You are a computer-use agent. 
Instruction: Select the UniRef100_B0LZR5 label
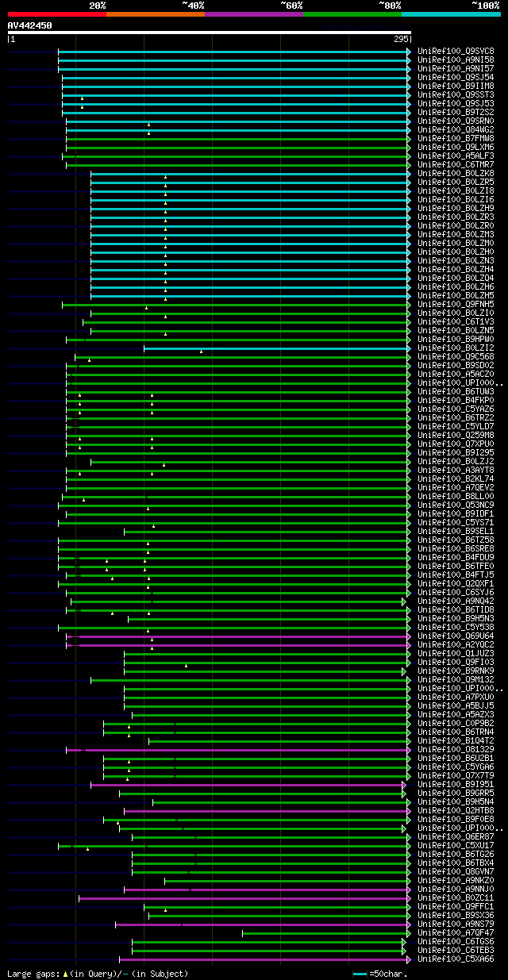(x=456, y=182)
